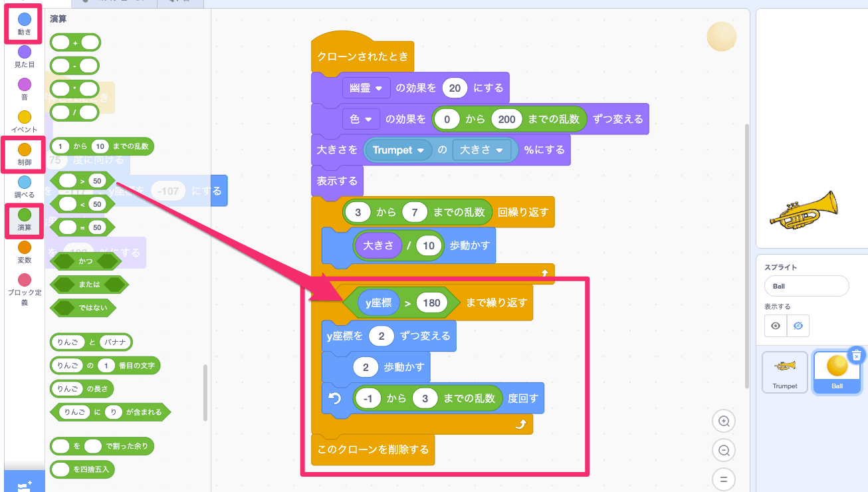Open the イベント (Events) block palette
Image resolution: width=868 pixels, height=492 pixels.
(23, 120)
